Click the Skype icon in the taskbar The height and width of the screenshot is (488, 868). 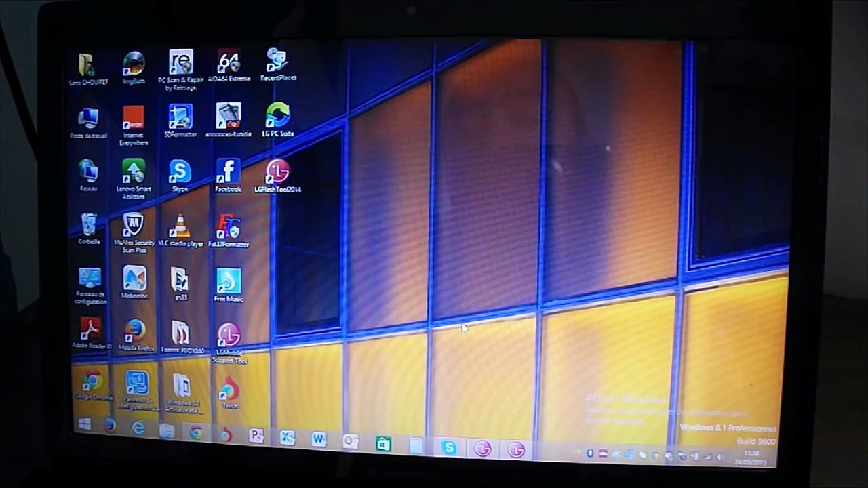click(x=449, y=447)
